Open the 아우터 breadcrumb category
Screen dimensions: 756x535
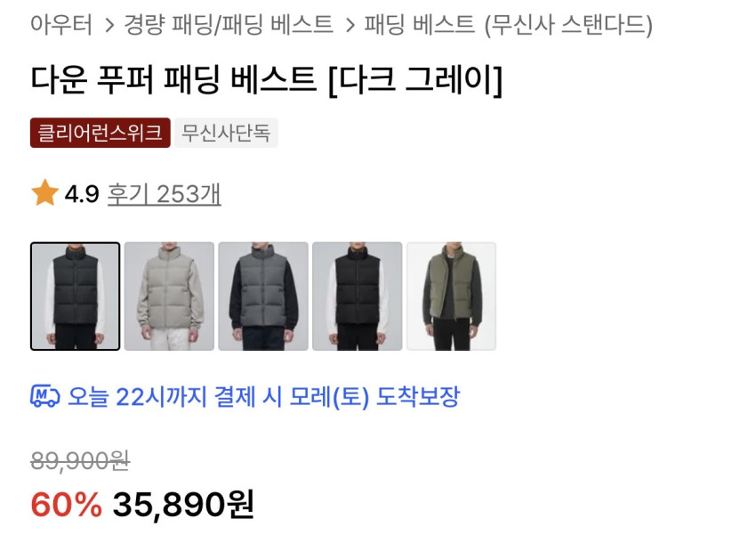pos(60,24)
